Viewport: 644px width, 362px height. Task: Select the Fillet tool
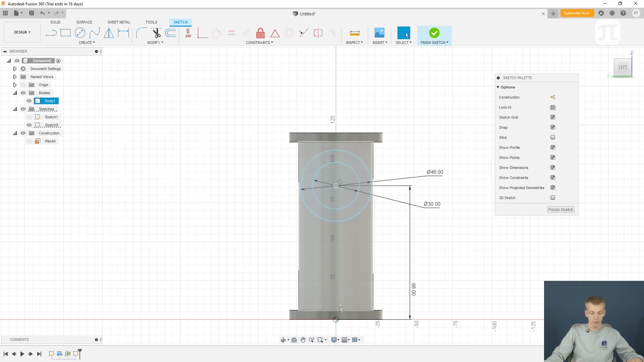click(x=141, y=33)
